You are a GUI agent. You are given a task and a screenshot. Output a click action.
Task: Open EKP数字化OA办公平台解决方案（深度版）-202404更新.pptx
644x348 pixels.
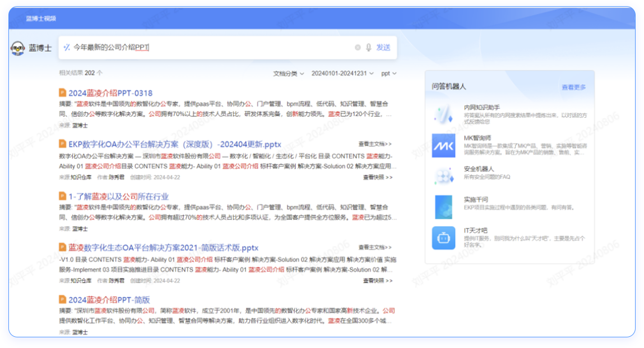click(174, 144)
